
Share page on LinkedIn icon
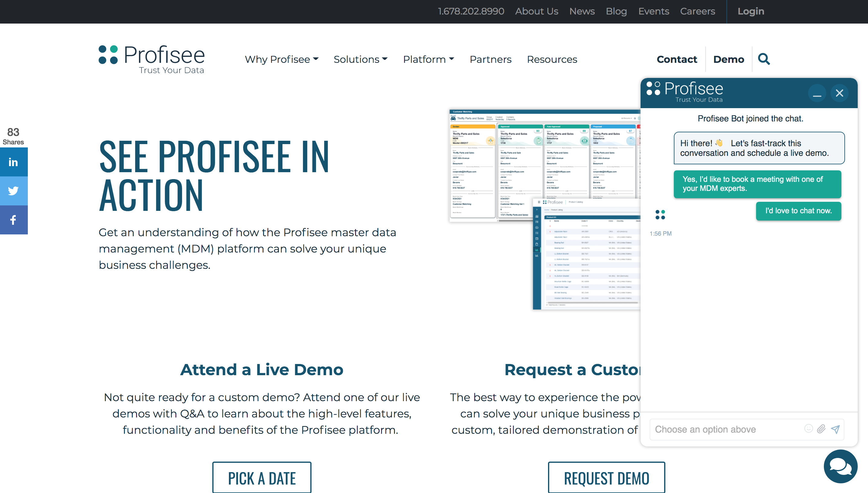point(14,162)
